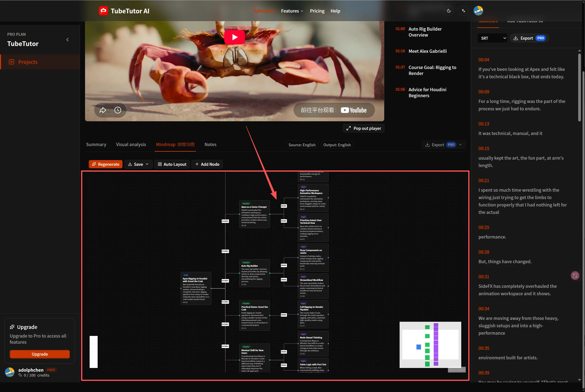Select the Streamlined Workflow topic node

(313, 286)
